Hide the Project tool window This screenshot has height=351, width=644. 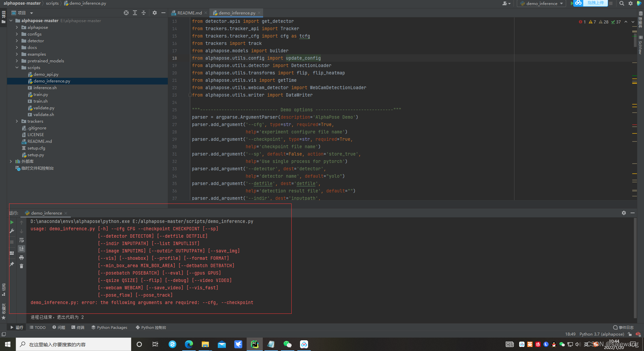pyautogui.click(x=163, y=13)
